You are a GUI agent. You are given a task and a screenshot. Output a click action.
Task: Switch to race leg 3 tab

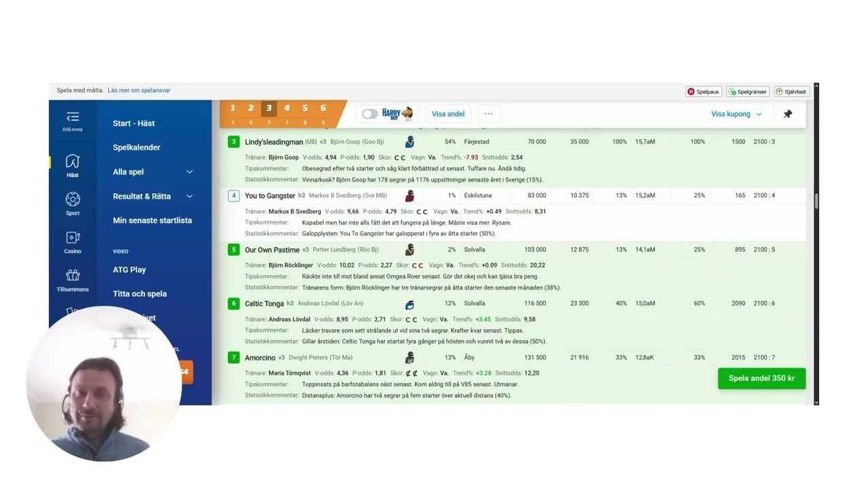coord(269,113)
